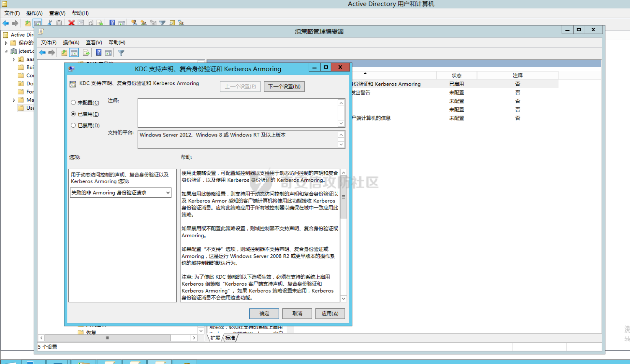Select the 已禁用(D) radio button
Screen dimensions: 630x364
click(73, 125)
